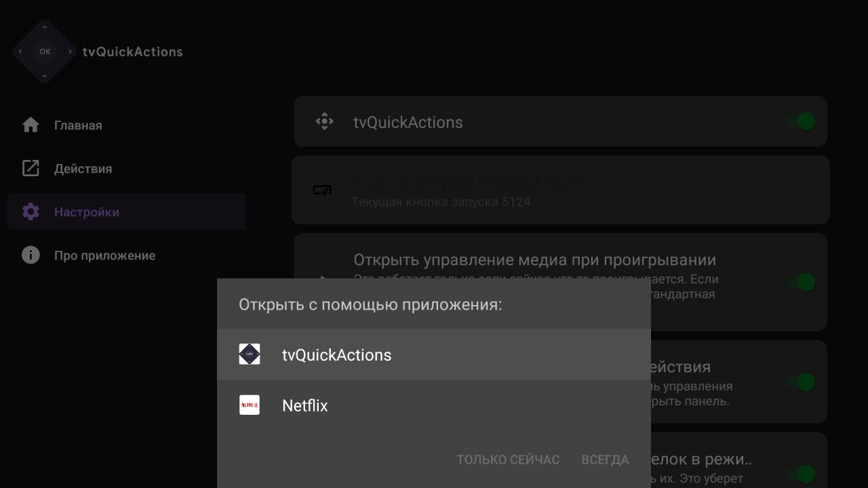Click the Открыть управление медиа при проигрывании title
Viewport: 868px width, 488px height.
[x=534, y=260]
